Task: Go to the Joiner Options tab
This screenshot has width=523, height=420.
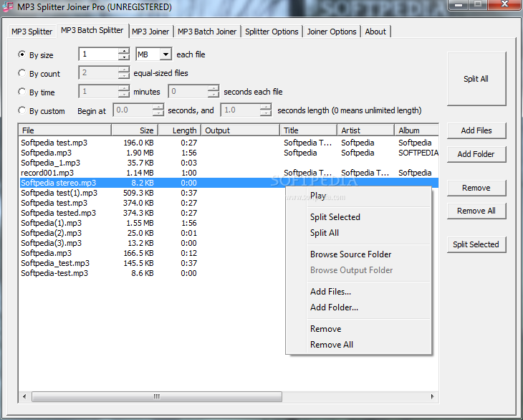Action: click(x=332, y=32)
